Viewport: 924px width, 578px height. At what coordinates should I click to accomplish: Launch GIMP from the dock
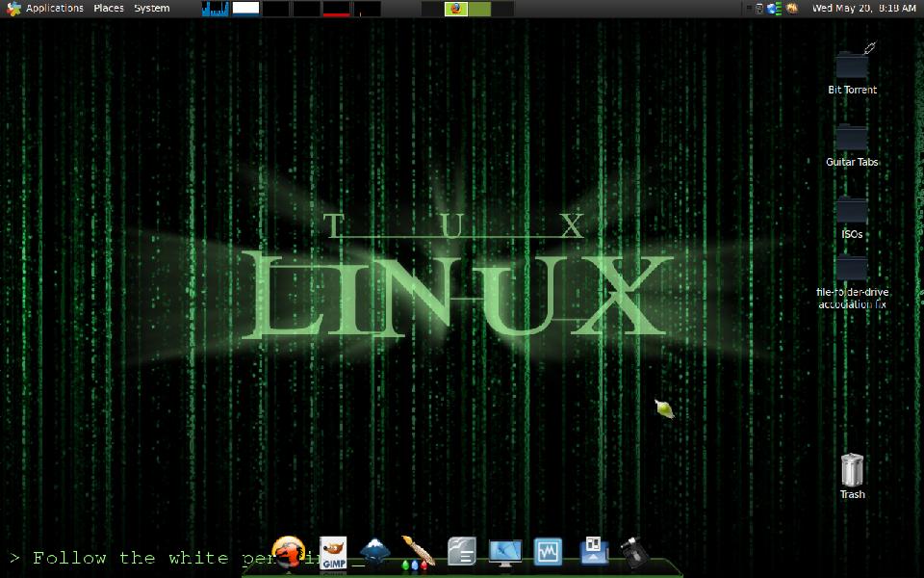333,553
